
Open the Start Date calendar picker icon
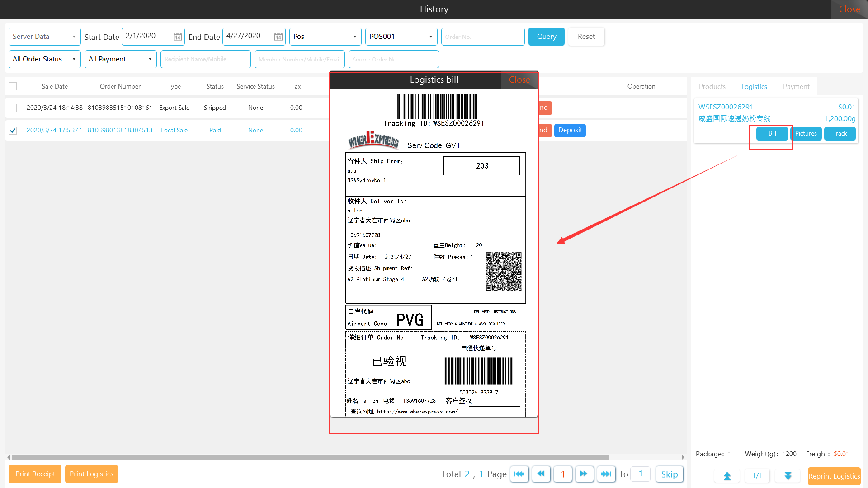click(178, 37)
